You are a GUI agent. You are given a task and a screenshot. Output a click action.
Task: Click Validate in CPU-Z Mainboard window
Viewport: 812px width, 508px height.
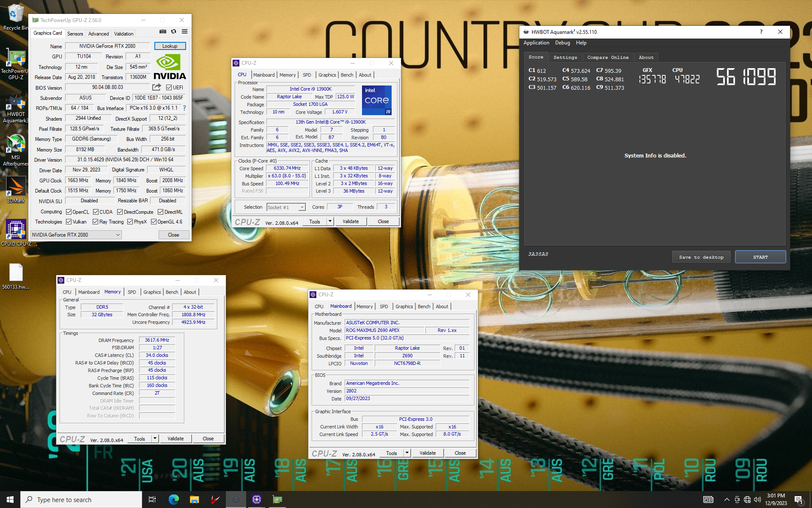pos(428,453)
